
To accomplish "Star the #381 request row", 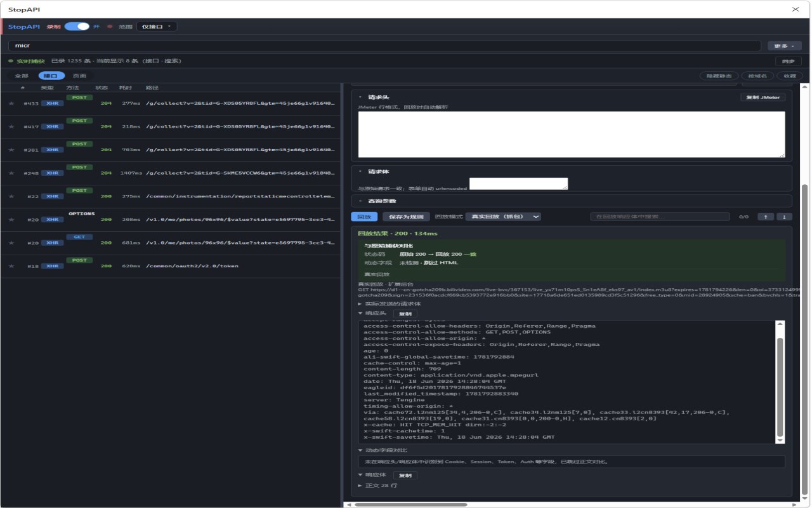I will pos(11,150).
